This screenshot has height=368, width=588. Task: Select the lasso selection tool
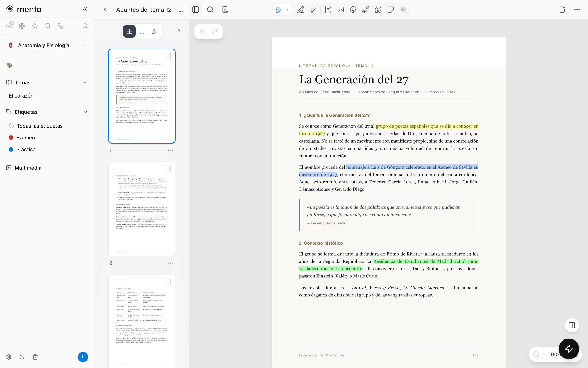coord(278,10)
